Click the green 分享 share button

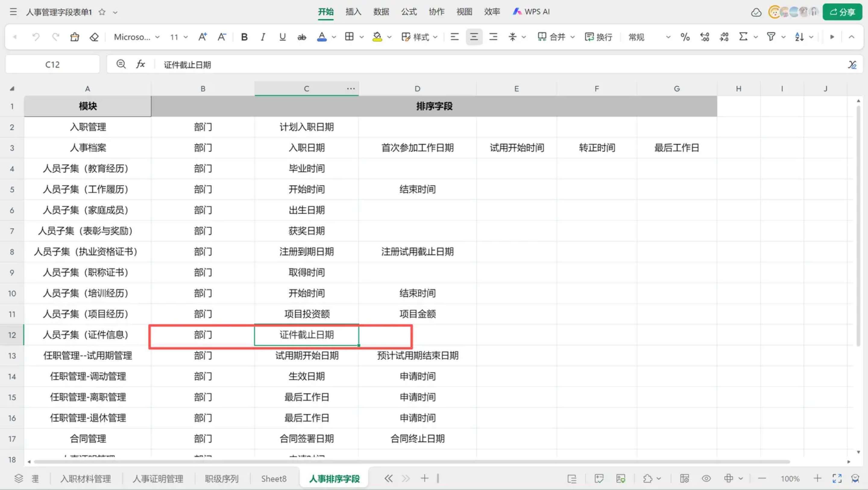842,12
